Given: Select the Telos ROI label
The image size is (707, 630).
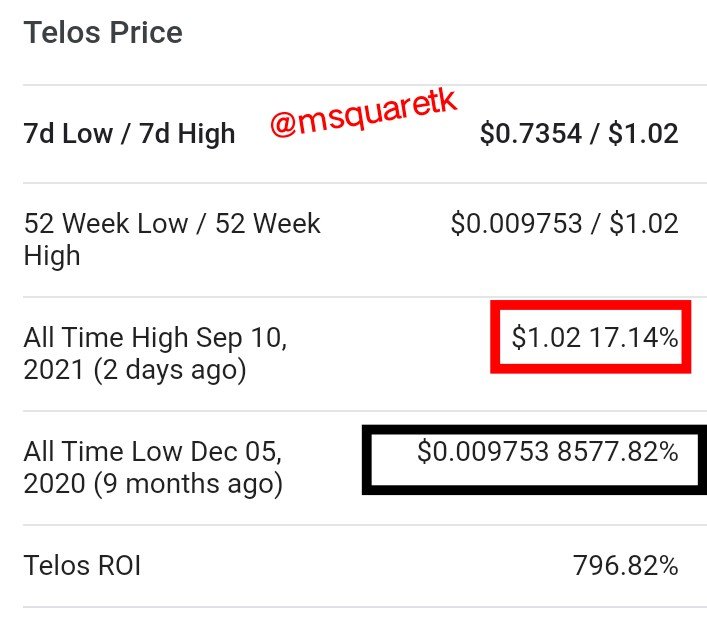Looking at the screenshot, I should pos(82,566).
